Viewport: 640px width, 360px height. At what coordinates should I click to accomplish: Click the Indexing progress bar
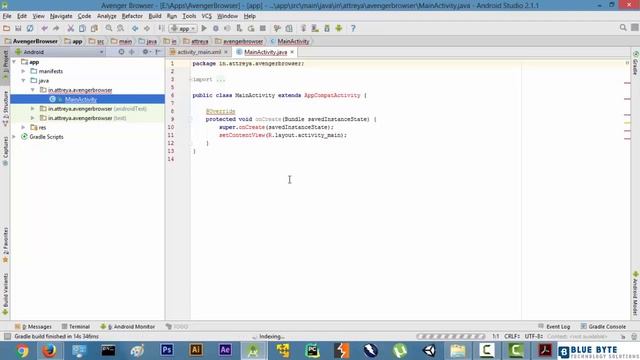tap(451, 336)
